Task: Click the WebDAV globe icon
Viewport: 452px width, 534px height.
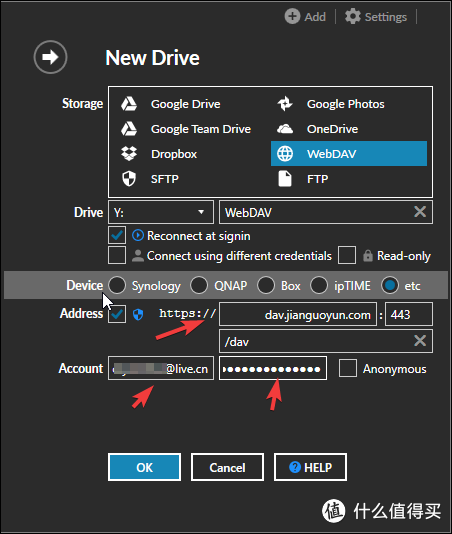Action: point(285,154)
